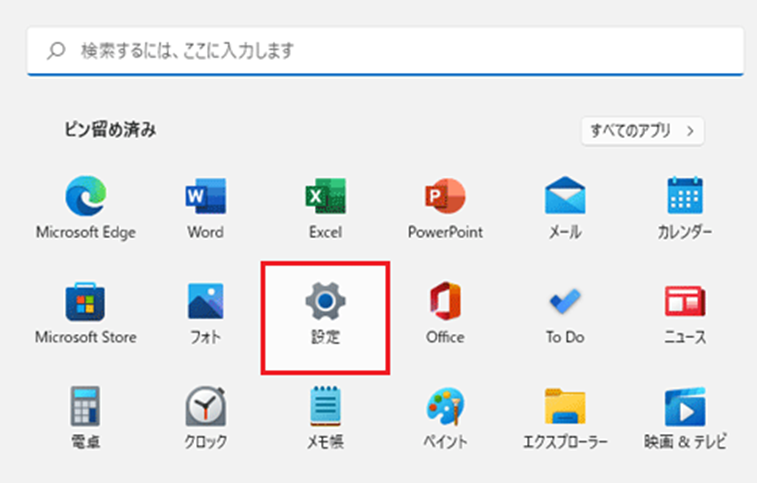Click the search box to type

[385, 51]
